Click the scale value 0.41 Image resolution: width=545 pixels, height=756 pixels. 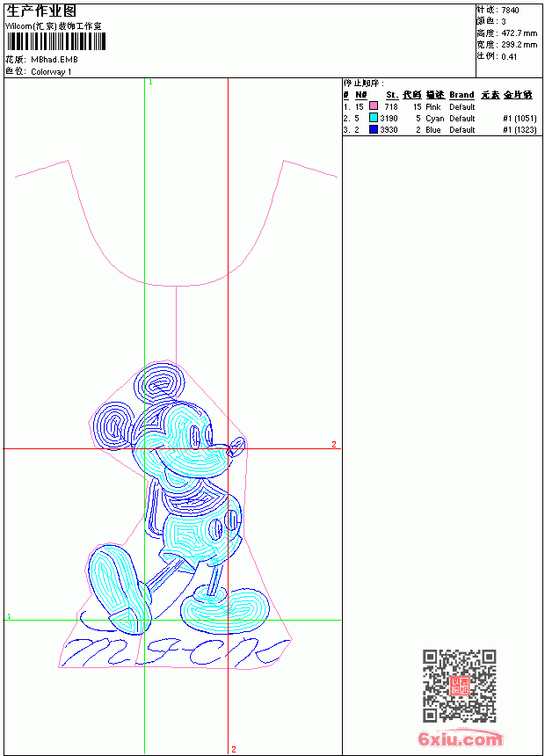[x=509, y=57]
